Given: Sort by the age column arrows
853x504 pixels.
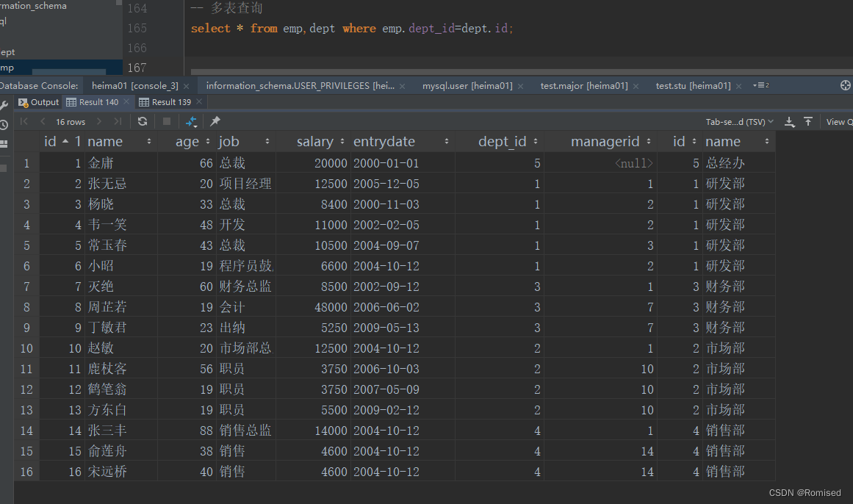Looking at the screenshot, I should [208, 142].
